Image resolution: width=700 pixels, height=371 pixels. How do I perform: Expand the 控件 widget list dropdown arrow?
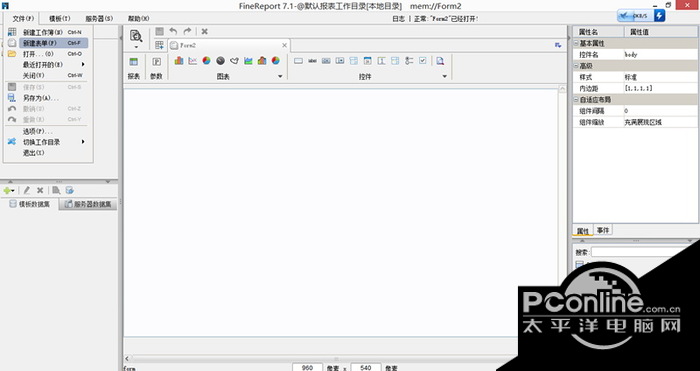pos(444,76)
